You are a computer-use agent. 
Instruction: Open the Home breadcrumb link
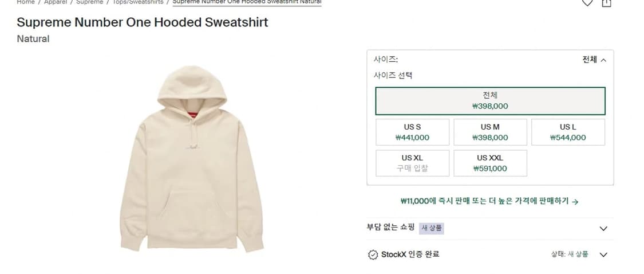pos(26,2)
